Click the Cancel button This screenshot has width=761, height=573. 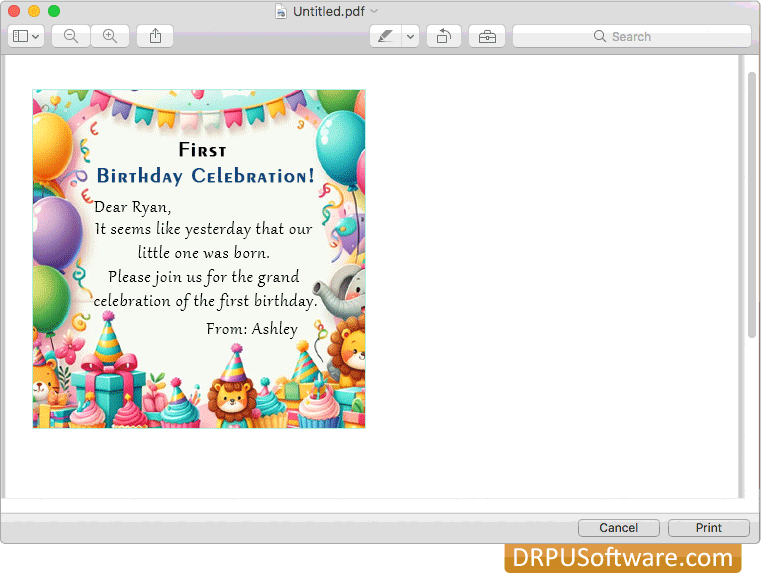pos(618,528)
